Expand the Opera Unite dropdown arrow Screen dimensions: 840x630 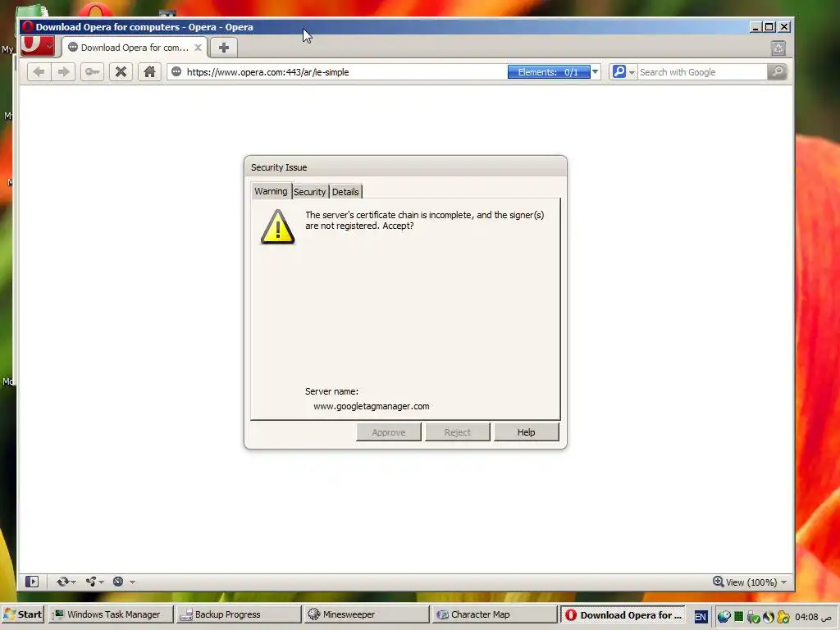(101, 582)
